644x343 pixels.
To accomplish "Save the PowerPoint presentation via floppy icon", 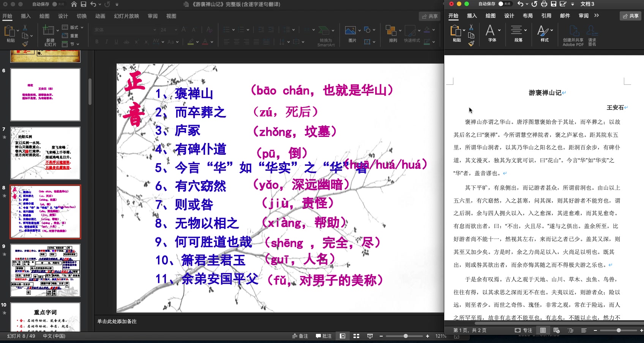I will pyautogui.click(x=84, y=4).
